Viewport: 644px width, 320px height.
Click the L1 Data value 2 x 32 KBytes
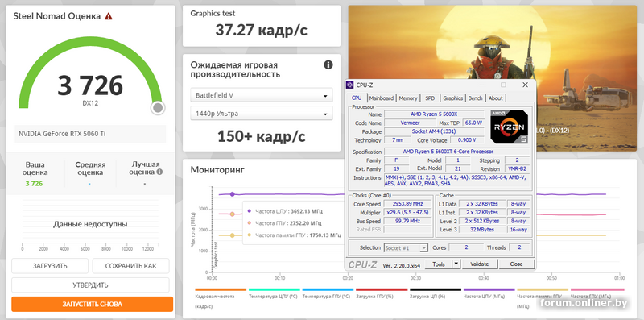[482, 204]
